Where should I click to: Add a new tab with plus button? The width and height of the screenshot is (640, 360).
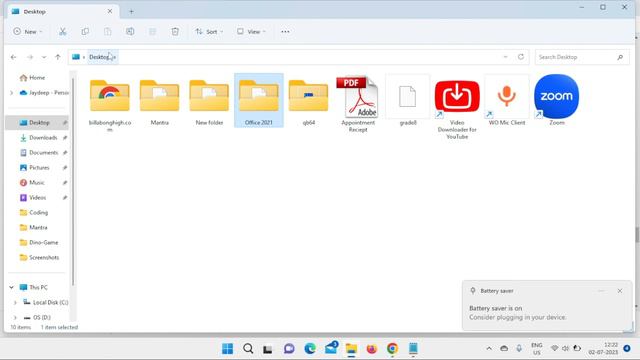(x=131, y=11)
